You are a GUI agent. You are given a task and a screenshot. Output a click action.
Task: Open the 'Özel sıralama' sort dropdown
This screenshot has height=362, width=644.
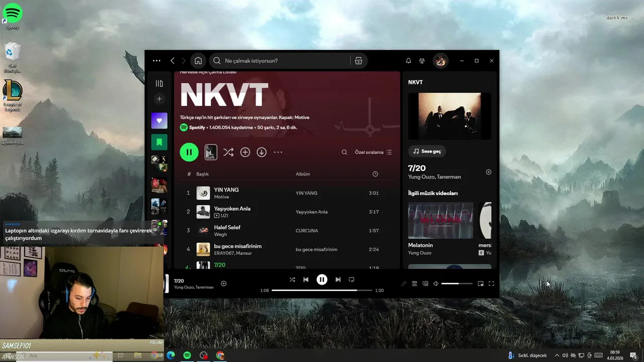373,152
